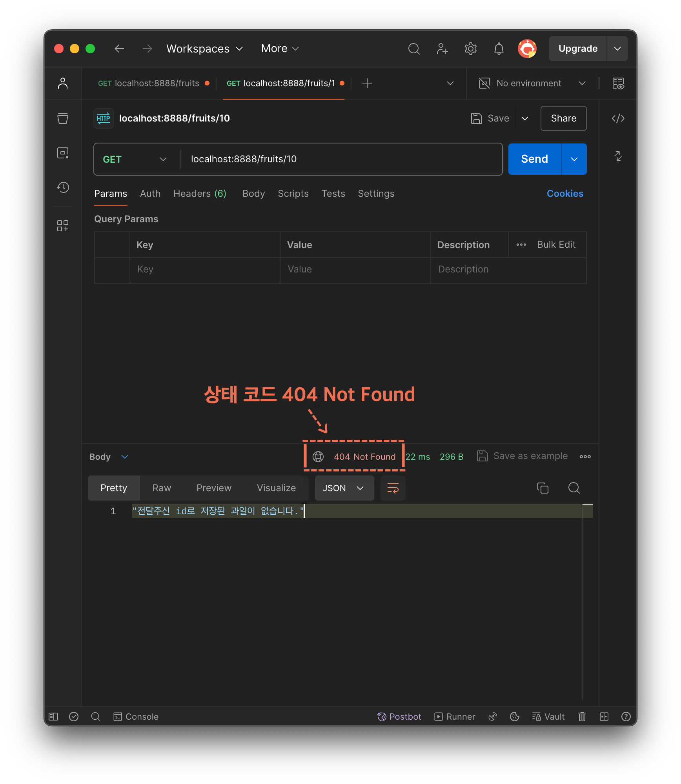Open the Scripts tab
The width and height of the screenshot is (681, 784).
[x=293, y=194]
